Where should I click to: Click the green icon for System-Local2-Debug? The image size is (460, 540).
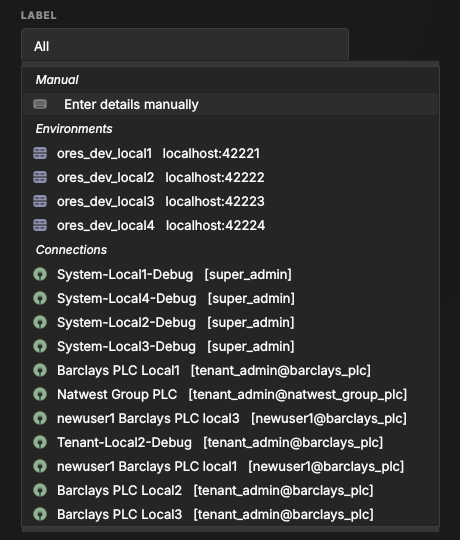(x=40, y=322)
